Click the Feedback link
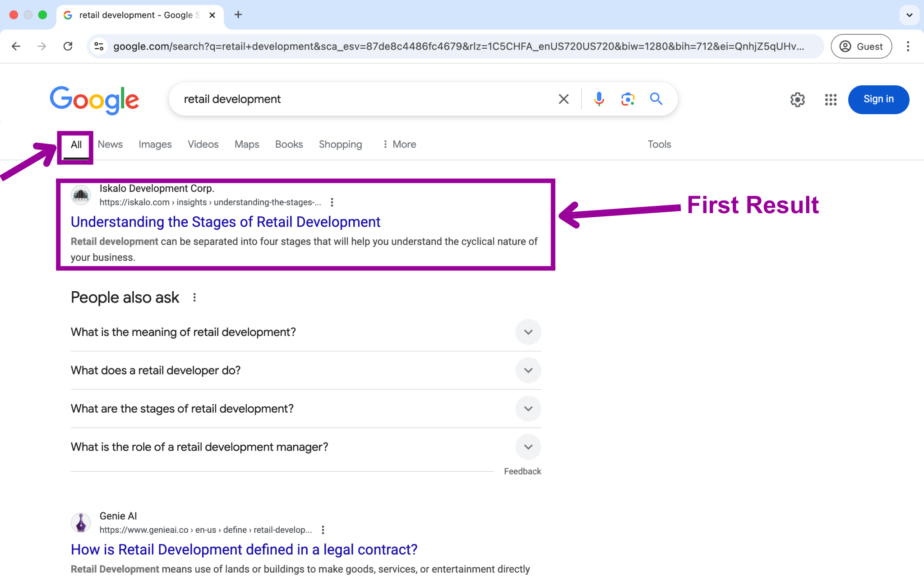 click(522, 471)
